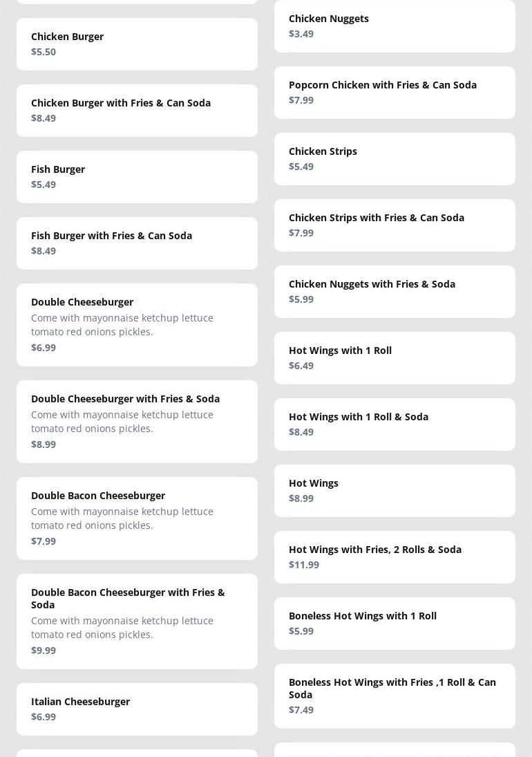This screenshot has width=532, height=757.
Task: Select the $5.50 Chicken Burger item
Action: tap(137, 44)
